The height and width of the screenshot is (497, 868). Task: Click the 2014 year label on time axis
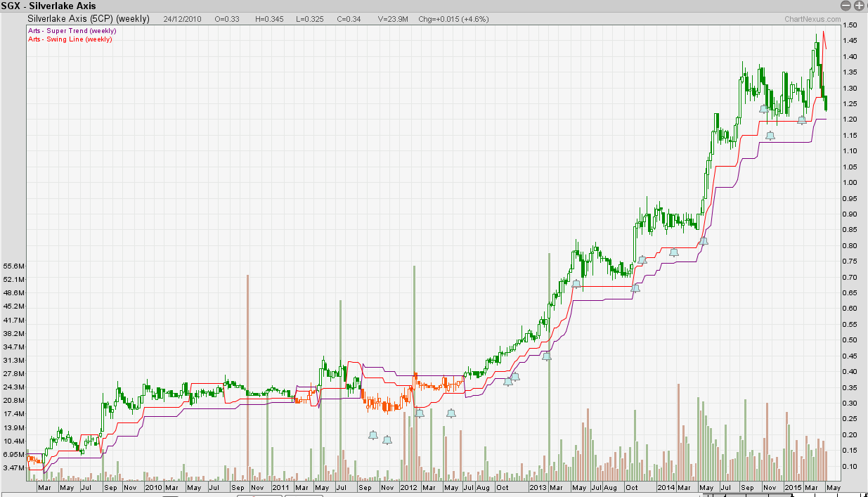click(666, 487)
